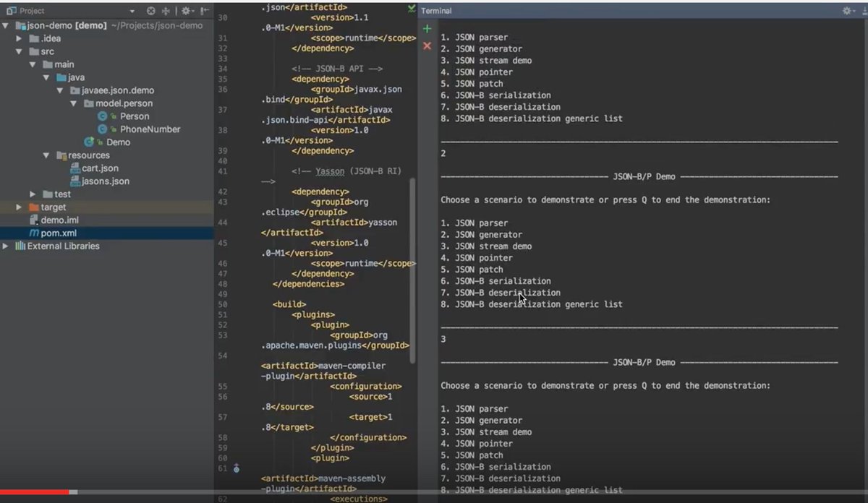Click the cart.json file icon

(75, 168)
